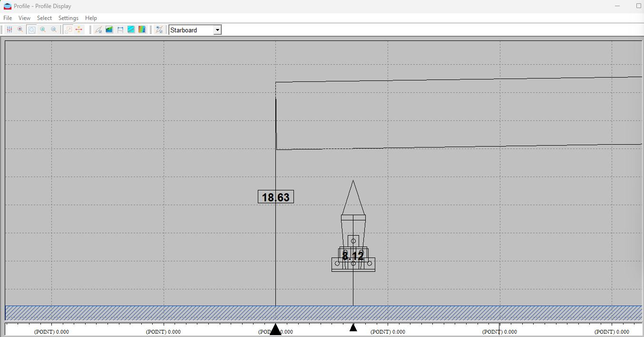Viewport: 644px width, 337px height.
Task: Maximize the Profile Display window
Action: [x=638, y=6]
